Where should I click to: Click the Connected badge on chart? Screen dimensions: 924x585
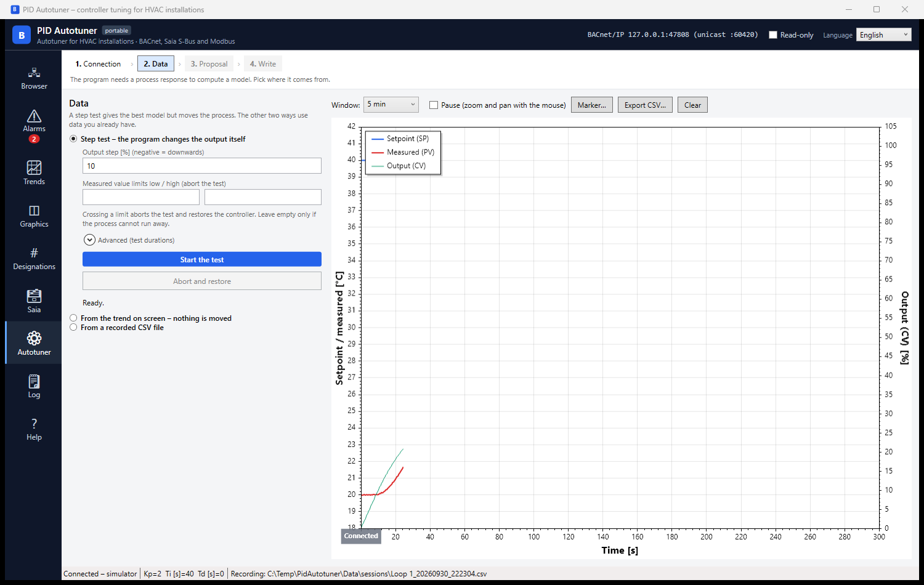click(361, 536)
